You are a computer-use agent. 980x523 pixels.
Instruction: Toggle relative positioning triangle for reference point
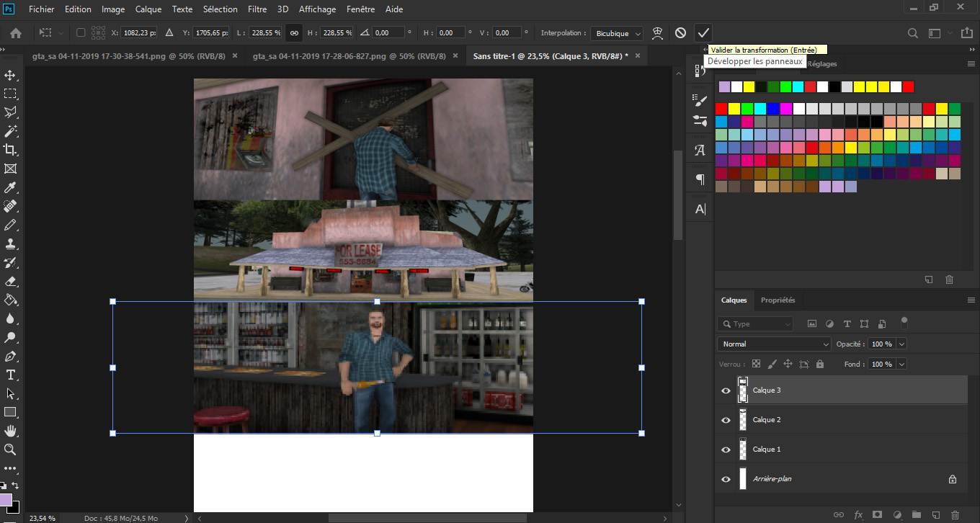169,32
